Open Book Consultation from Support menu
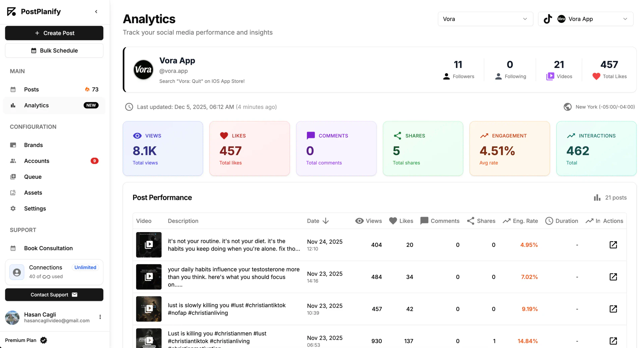 click(x=48, y=248)
